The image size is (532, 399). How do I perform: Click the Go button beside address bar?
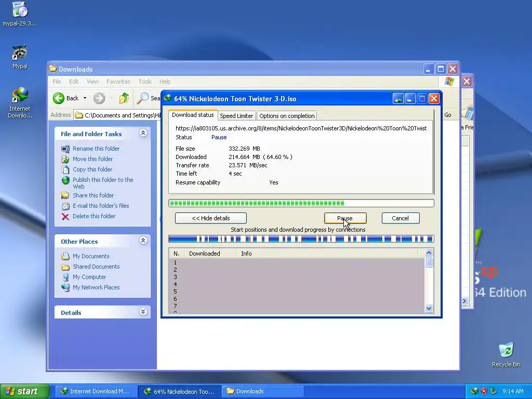pos(447,115)
